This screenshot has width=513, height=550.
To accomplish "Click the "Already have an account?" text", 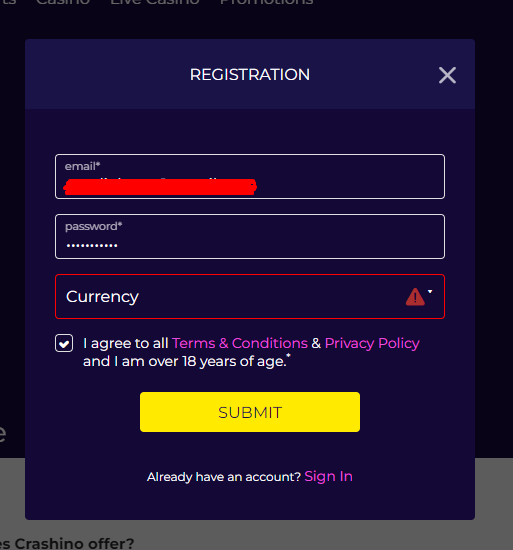I will (224, 477).
